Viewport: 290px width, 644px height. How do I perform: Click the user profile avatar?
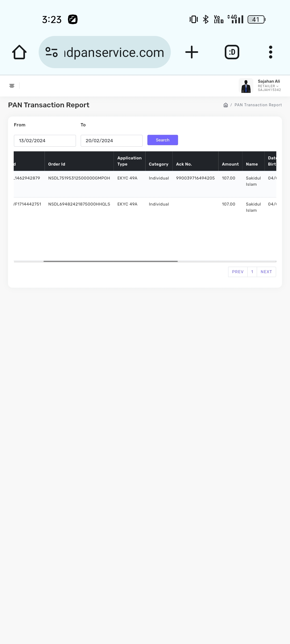(x=246, y=86)
